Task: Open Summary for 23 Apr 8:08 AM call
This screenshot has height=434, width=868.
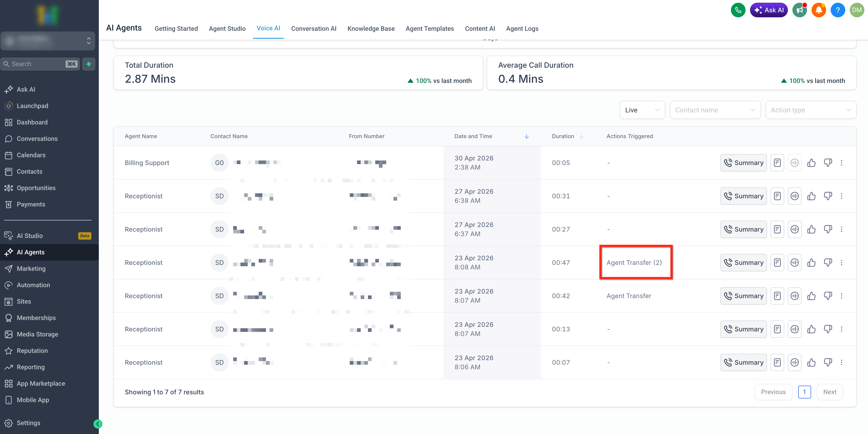Action: (x=743, y=263)
